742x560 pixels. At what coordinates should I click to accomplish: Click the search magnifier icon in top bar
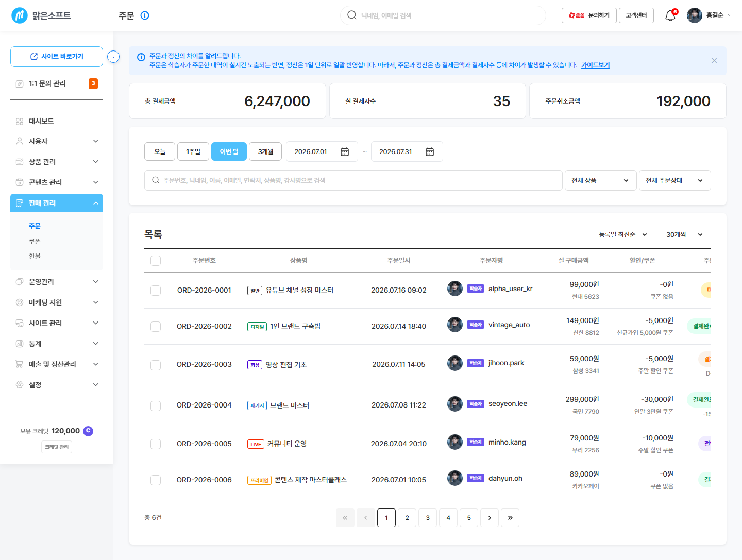click(x=352, y=15)
